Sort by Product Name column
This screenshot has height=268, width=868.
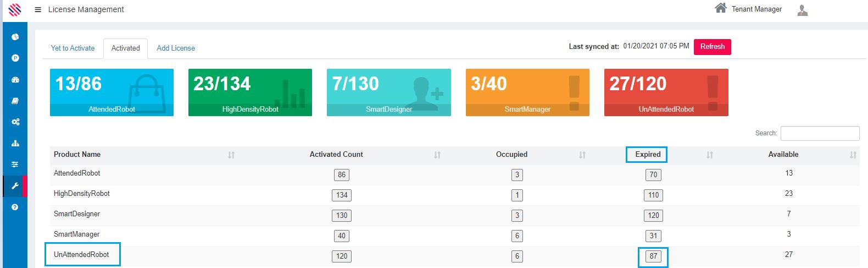point(231,155)
